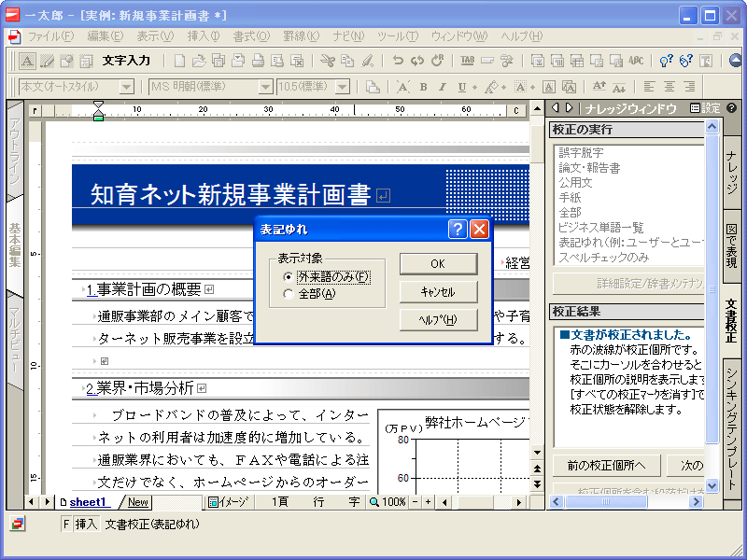Click the new blank document icon
The width and height of the screenshot is (747, 560).
[x=179, y=61]
